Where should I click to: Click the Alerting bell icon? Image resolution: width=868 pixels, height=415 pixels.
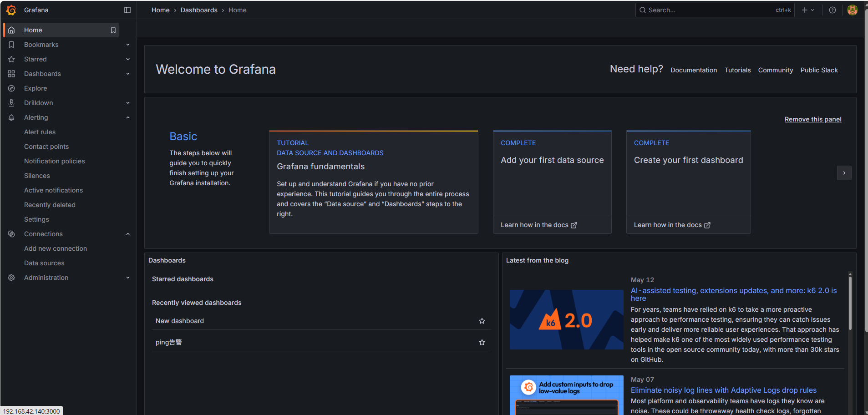coord(11,117)
